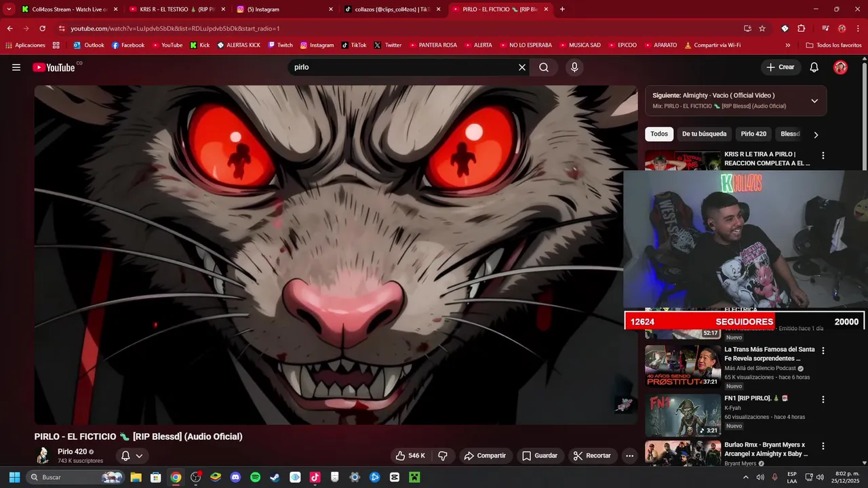Install app icon in address bar
The height and width of the screenshot is (488, 868).
point(747,28)
